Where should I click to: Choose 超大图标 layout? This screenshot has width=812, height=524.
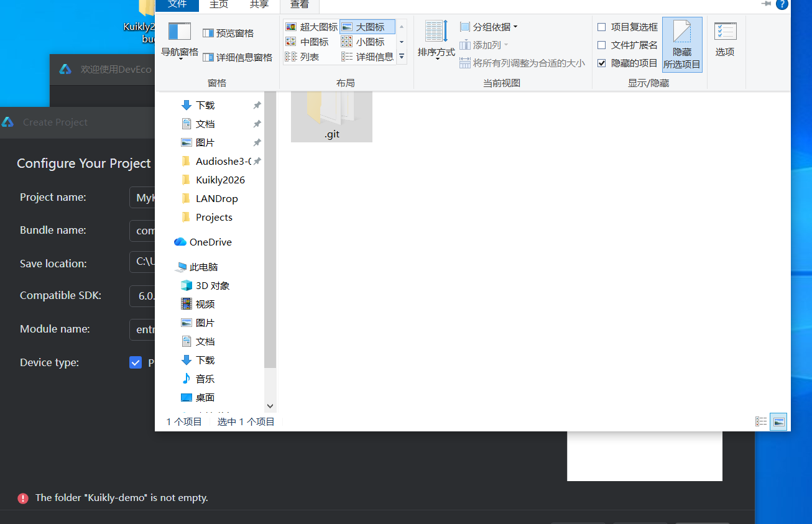tap(311, 27)
